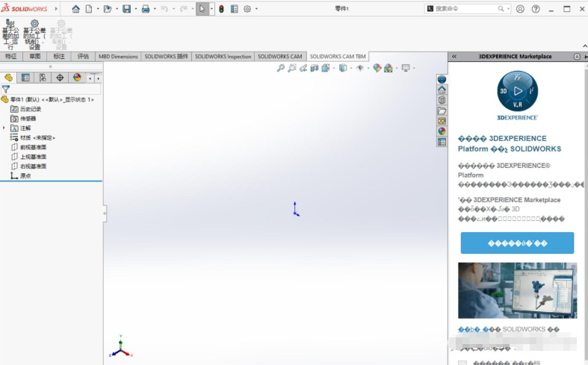Switch to the 标注 tab
The height and width of the screenshot is (365, 588).
pos(59,57)
